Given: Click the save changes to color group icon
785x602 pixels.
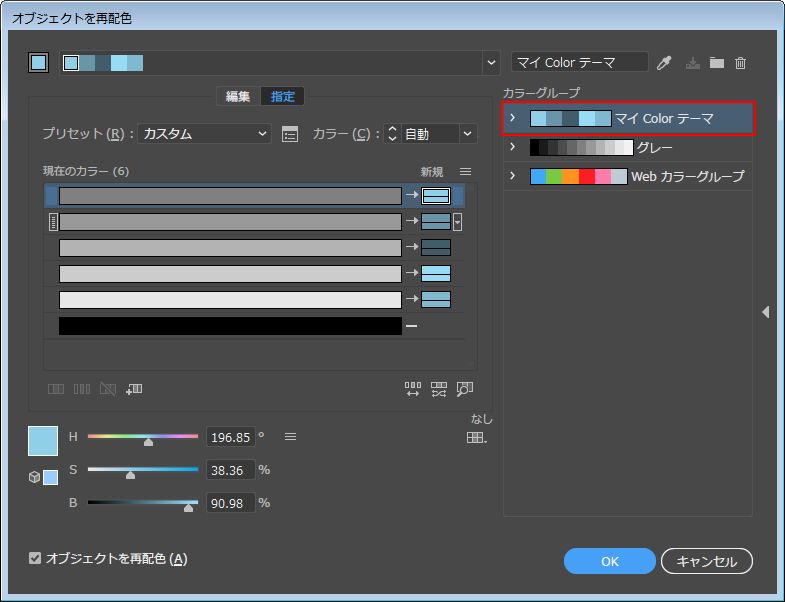Looking at the screenshot, I should coord(692,63).
